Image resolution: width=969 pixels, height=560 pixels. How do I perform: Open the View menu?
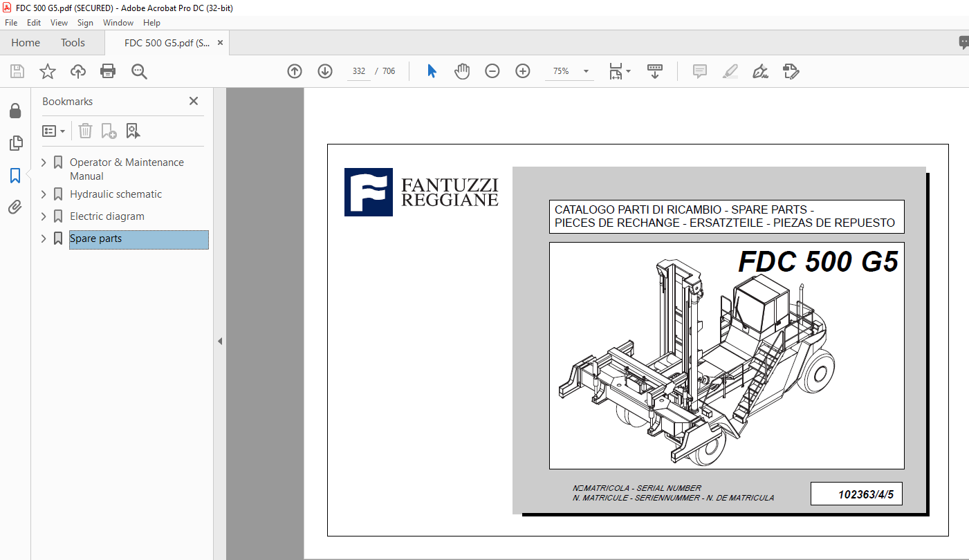59,23
